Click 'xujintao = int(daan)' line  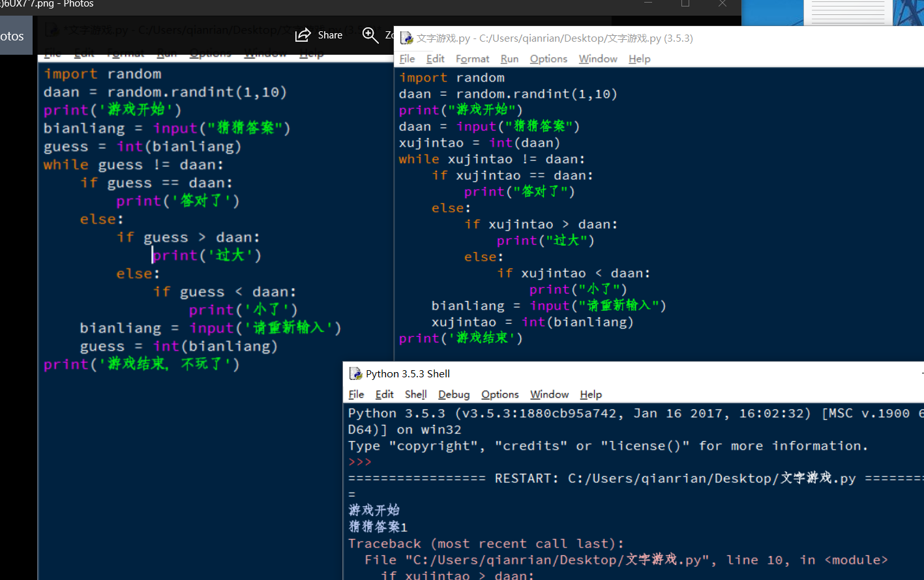click(x=479, y=143)
